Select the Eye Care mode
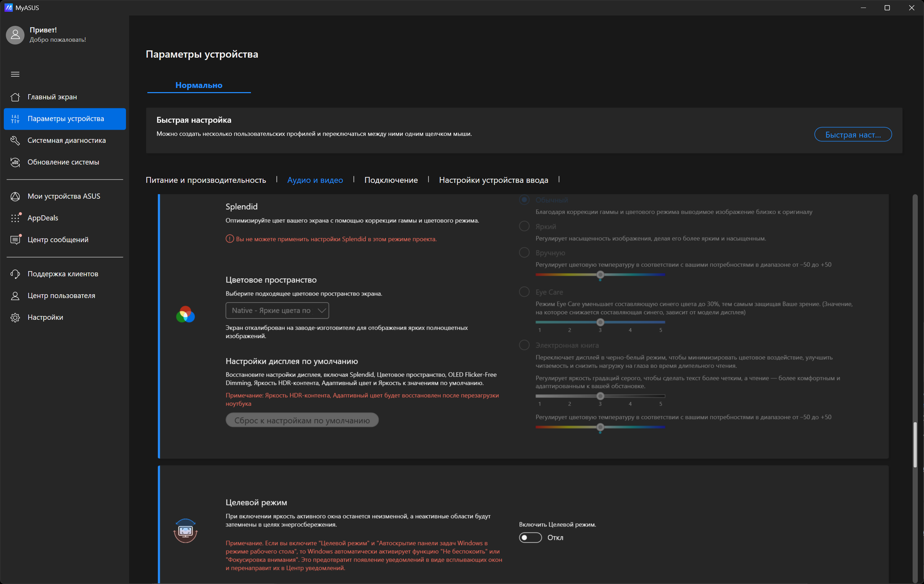 (x=524, y=292)
